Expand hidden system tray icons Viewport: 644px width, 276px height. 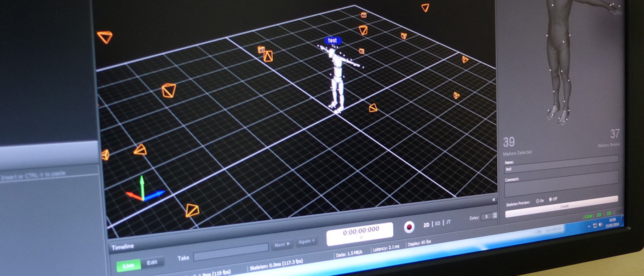pyautogui.click(x=589, y=226)
